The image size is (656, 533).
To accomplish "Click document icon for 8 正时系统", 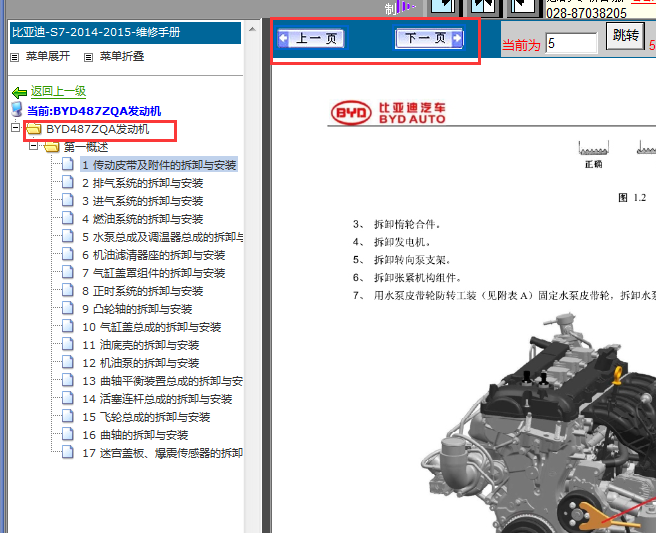I will pyautogui.click(x=68, y=290).
